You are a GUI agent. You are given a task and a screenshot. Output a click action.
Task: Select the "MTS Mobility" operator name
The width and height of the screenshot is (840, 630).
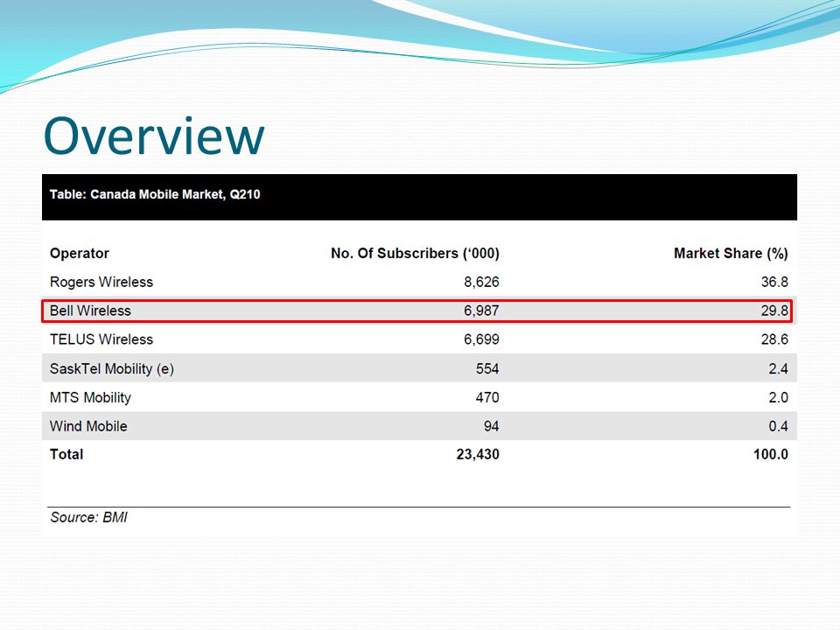(x=90, y=397)
